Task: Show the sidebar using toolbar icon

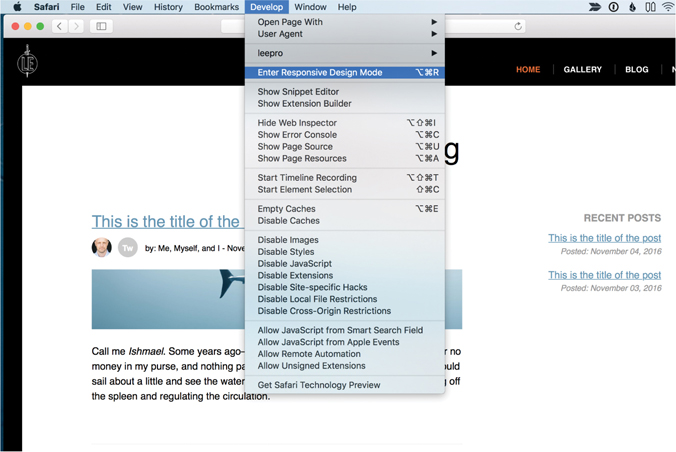Action: tap(101, 26)
